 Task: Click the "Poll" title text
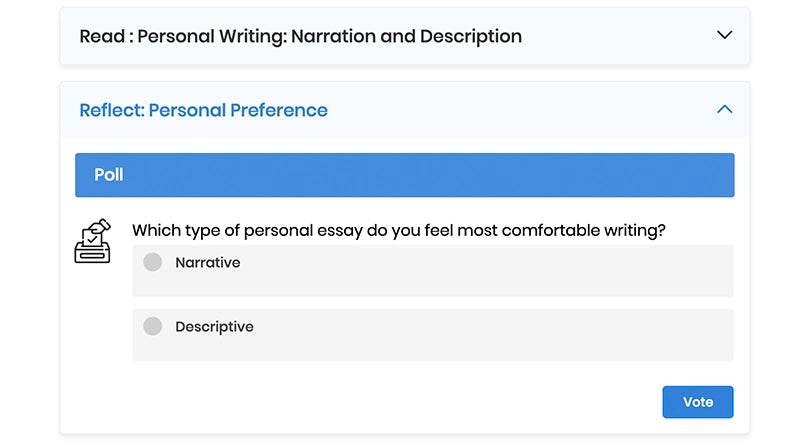tap(109, 175)
